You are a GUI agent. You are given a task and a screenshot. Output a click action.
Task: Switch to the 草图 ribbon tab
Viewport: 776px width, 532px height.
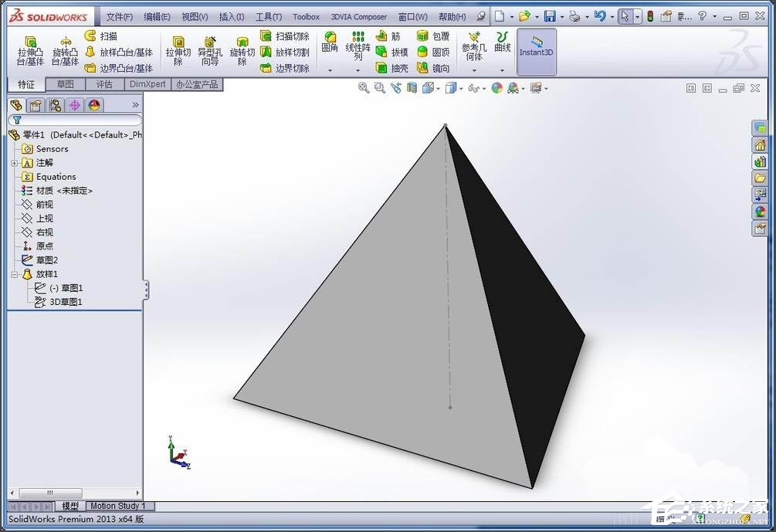tap(65, 84)
